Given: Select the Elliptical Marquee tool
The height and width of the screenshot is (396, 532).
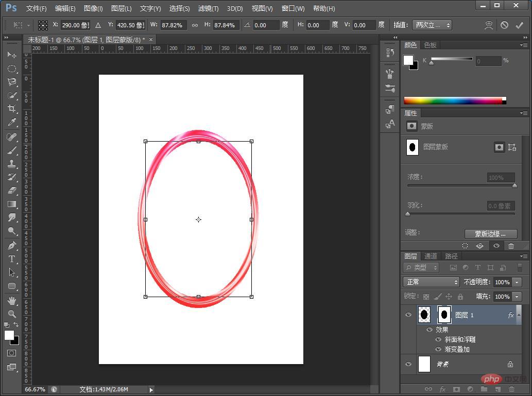Looking at the screenshot, I should [12, 68].
